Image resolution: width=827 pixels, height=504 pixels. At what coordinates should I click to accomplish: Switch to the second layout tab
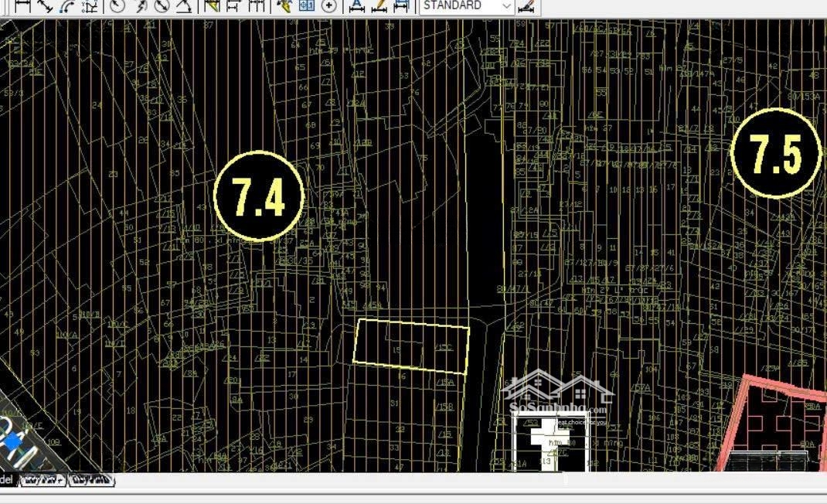tap(91, 480)
